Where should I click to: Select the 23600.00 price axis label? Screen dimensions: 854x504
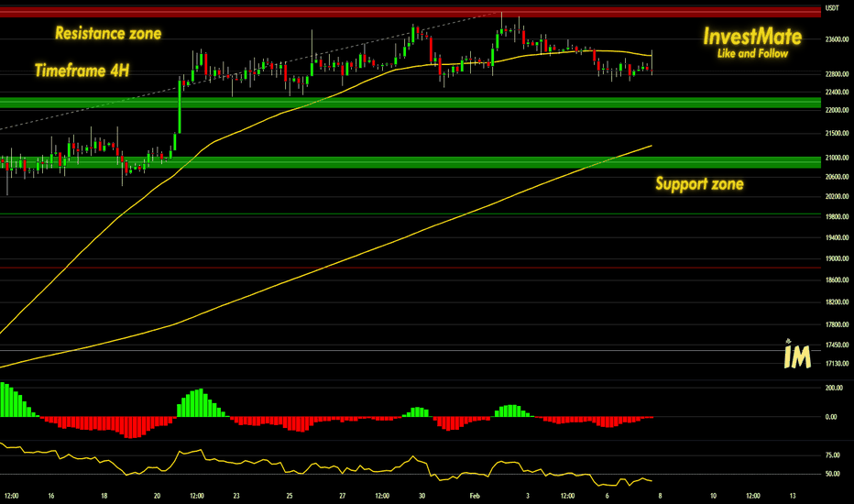838,39
